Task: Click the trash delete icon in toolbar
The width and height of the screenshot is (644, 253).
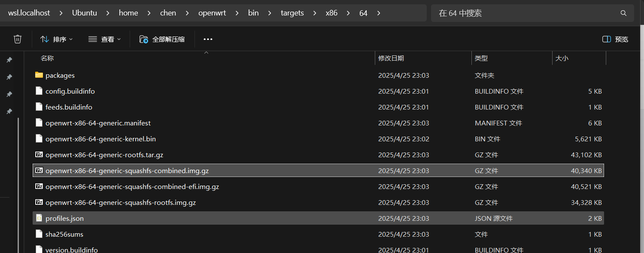Action: click(x=18, y=39)
